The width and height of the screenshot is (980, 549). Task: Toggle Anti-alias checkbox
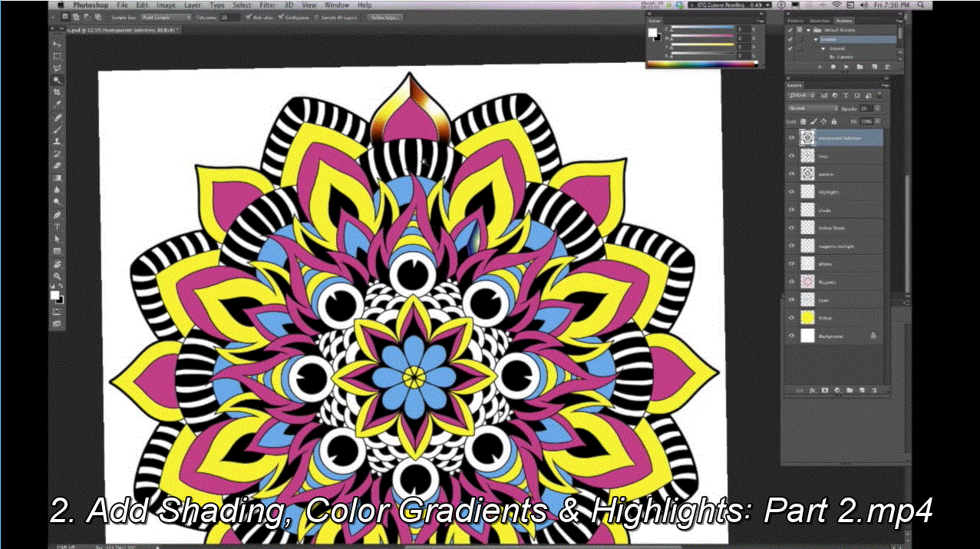coord(249,16)
